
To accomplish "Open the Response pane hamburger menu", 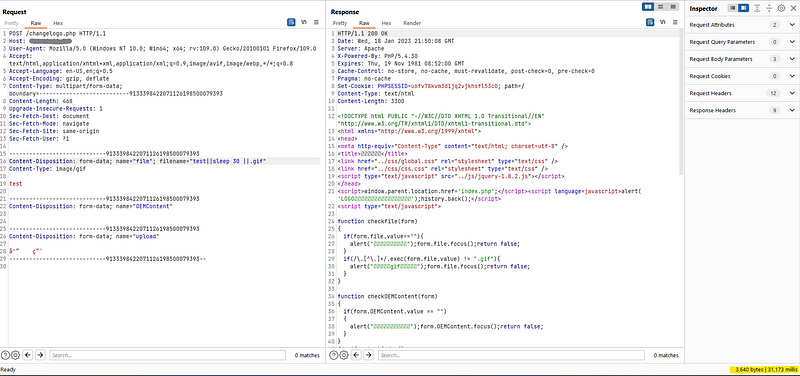I will 675,22.
